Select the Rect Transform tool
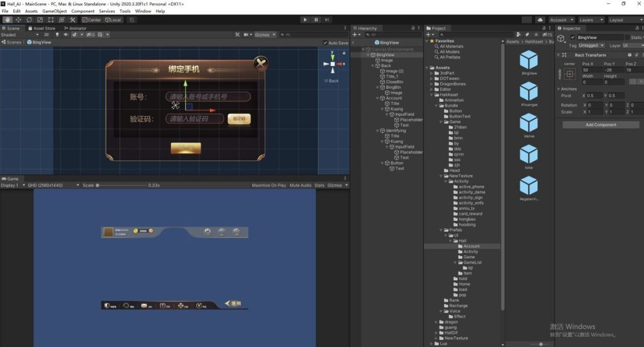The image size is (644, 347). [51, 20]
